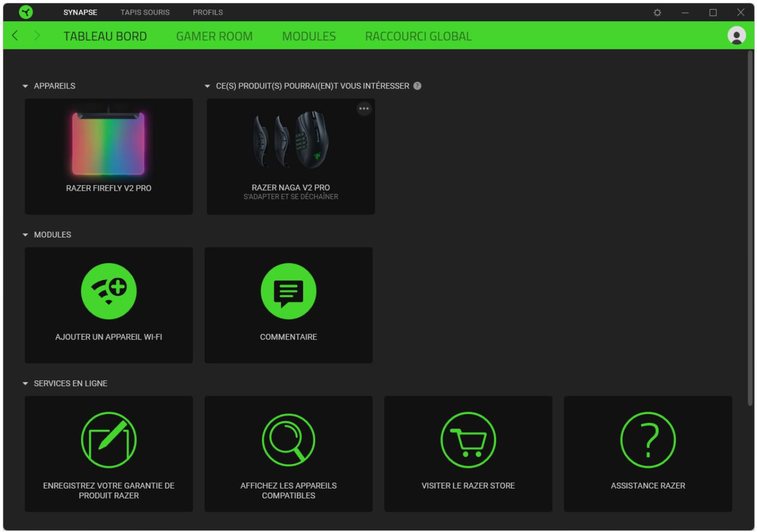Switch to the Tapis Souris tab
This screenshot has width=757, height=532.
click(145, 12)
